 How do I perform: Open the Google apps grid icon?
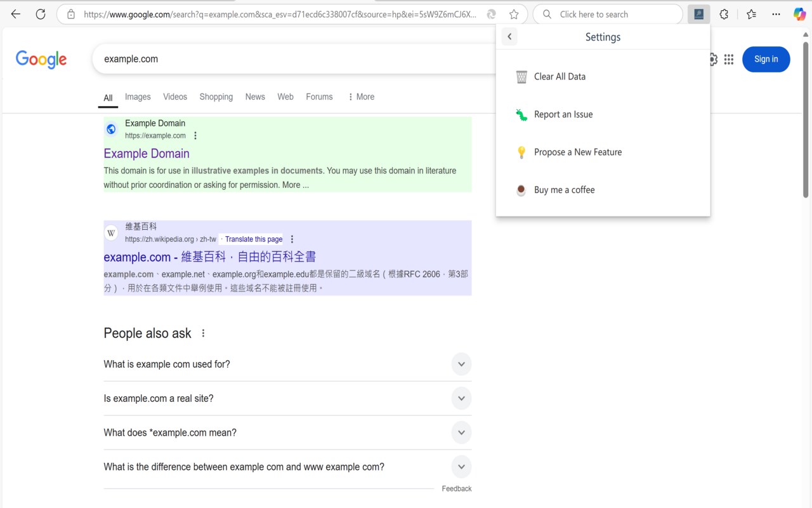coord(729,59)
